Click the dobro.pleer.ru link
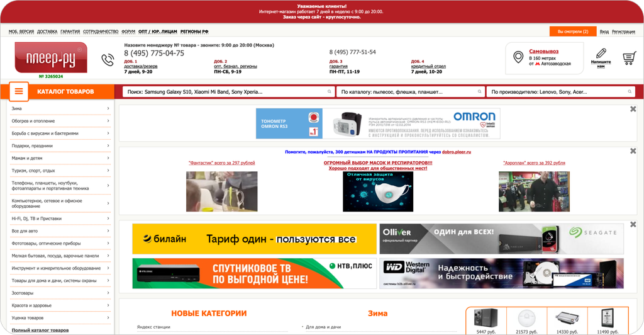Image resolution: width=644 pixels, height=335 pixels. tap(457, 152)
